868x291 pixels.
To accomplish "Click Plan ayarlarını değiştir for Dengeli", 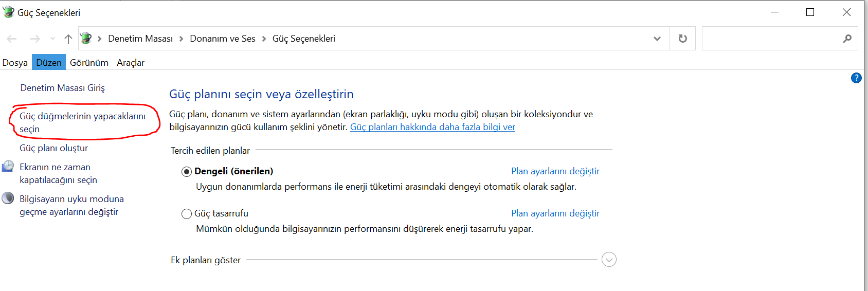I will click(x=555, y=171).
